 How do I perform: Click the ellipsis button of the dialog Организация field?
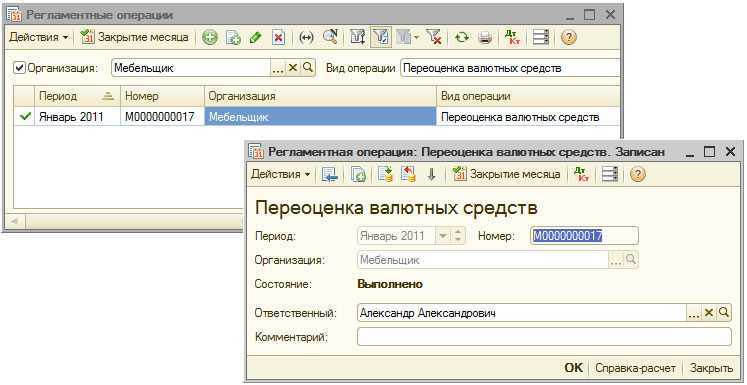(x=616, y=260)
